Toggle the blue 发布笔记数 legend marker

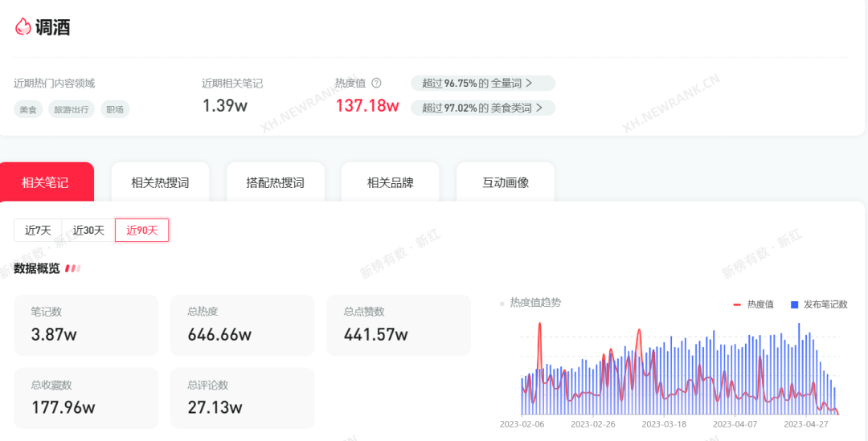794,304
